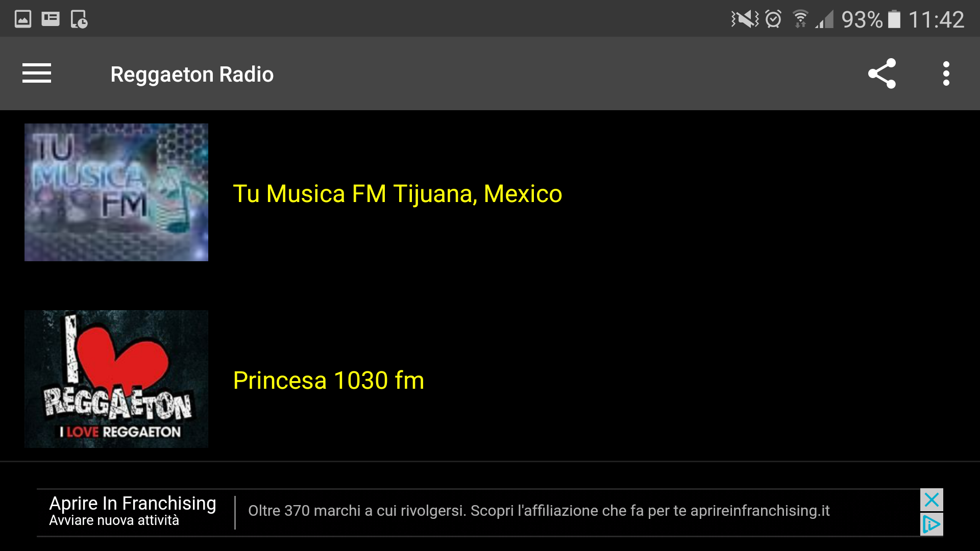This screenshot has height=551, width=980.
Task: Tap the device clock notification icon
Action: 79,19
